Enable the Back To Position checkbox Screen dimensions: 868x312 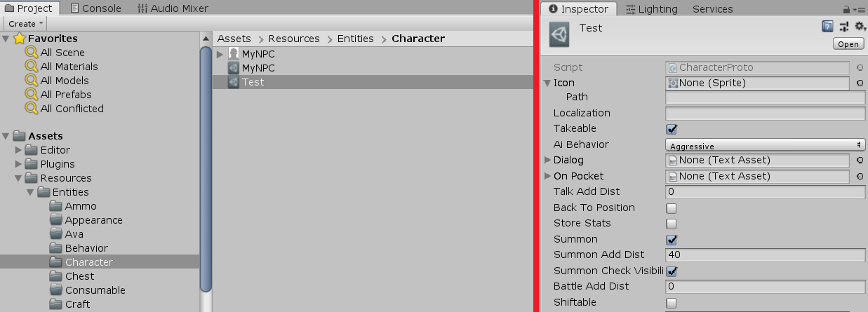(x=672, y=208)
